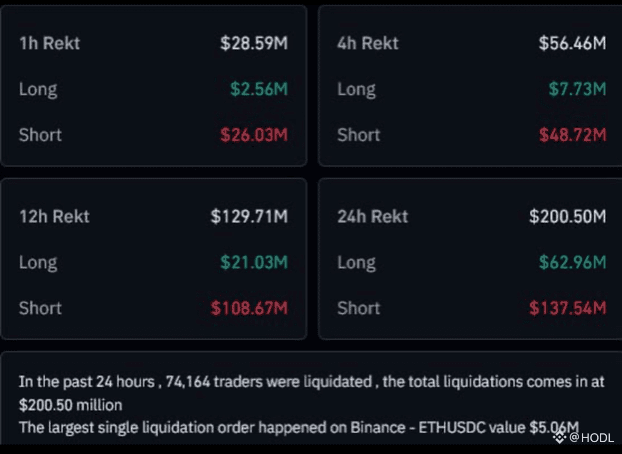Click the $28.59M total in 1h Rekt
The width and height of the screenshot is (622, 454).
pyautogui.click(x=254, y=43)
